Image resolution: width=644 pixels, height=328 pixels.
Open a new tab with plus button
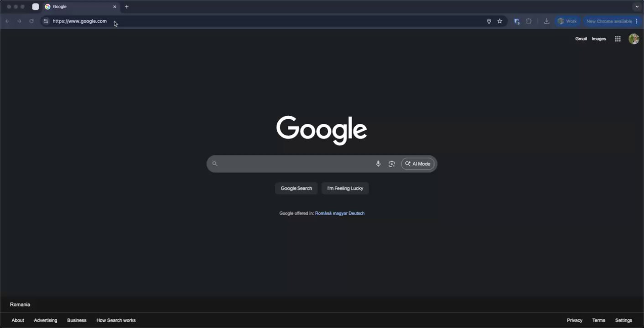tap(127, 7)
